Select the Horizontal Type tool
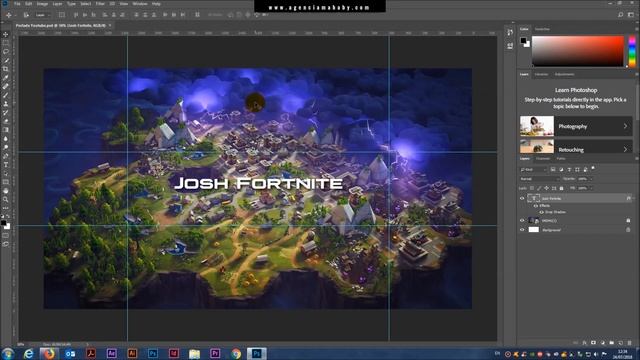This screenshot has height=360, width=640. coord(6,164)
